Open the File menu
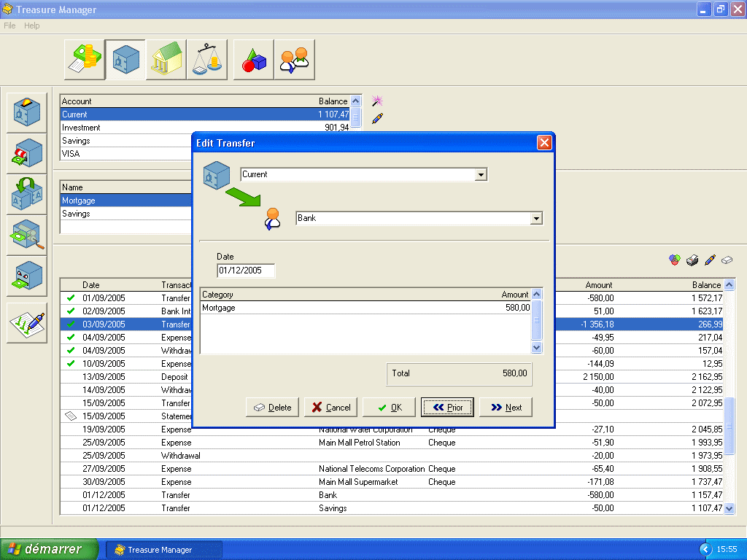This screenshot has height=560, width=747. pos(9,26)
